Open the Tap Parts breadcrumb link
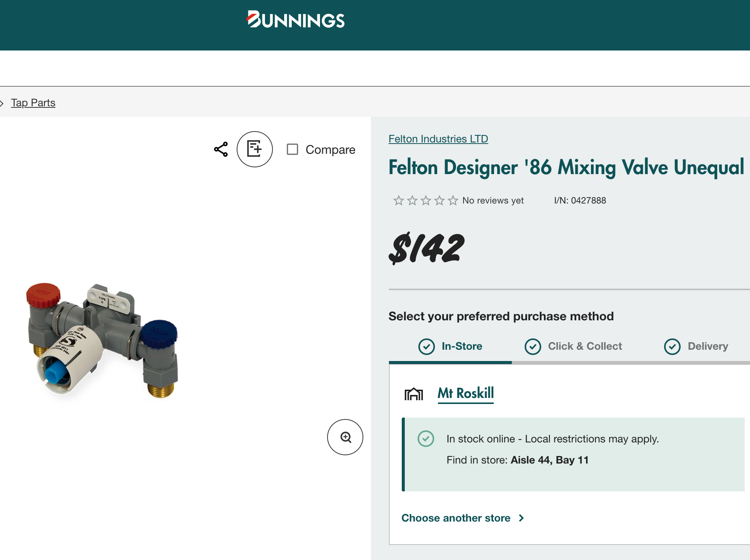 [33, 103]
